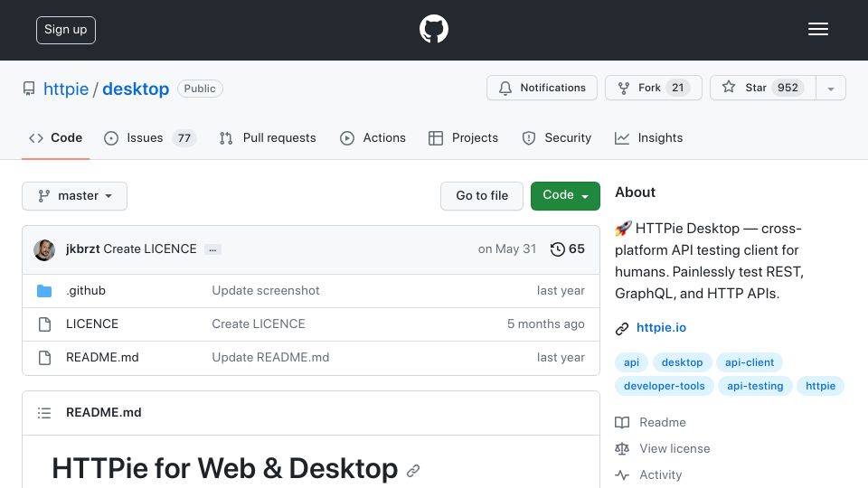
Task: Click the Star button
Action: tap(763, 88)
